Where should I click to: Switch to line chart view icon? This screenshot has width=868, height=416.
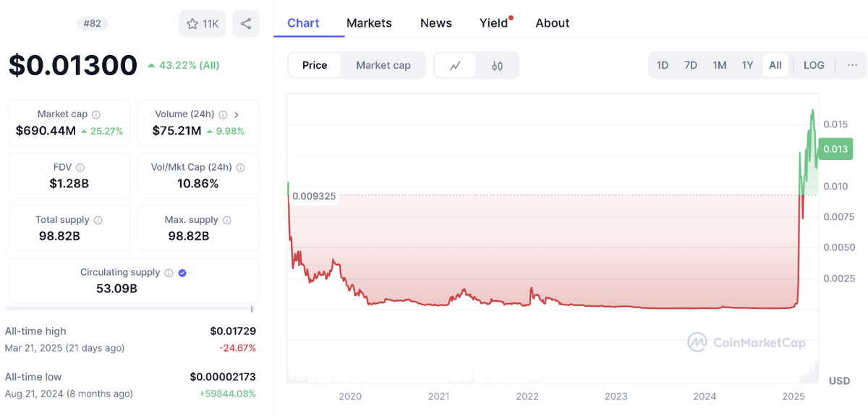click(455, 65)
